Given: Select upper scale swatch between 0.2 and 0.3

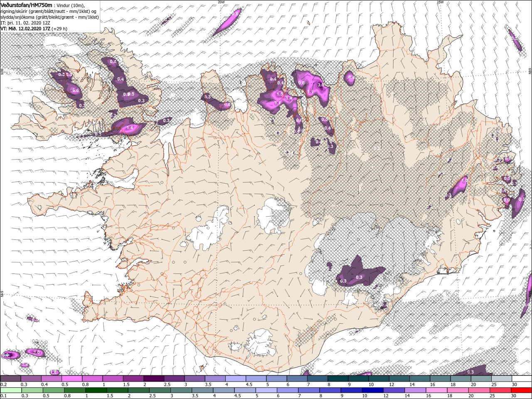Looking at the screenshot, I should coord(10,379).
